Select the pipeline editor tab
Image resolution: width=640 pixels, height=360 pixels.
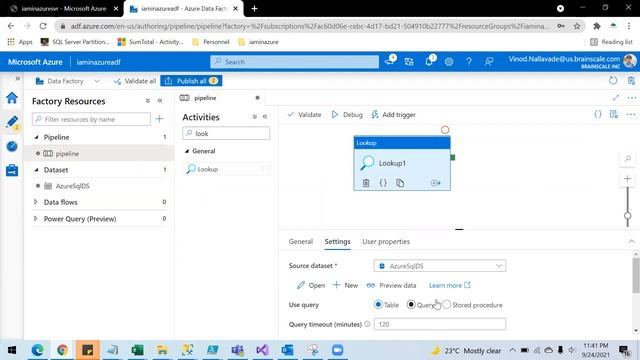[x=220, y=98]
